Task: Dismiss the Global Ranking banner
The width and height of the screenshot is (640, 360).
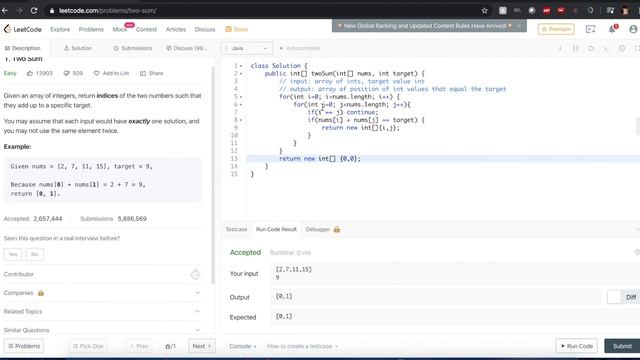Action: (x=519, y=26)
